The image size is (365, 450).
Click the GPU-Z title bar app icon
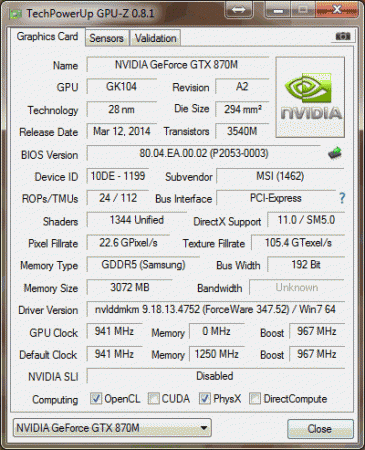tap(16, 14)
